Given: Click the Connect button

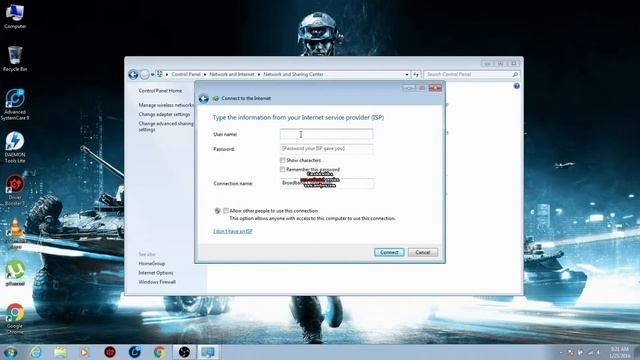Looking at the screenshot, I should click(389, 252).
